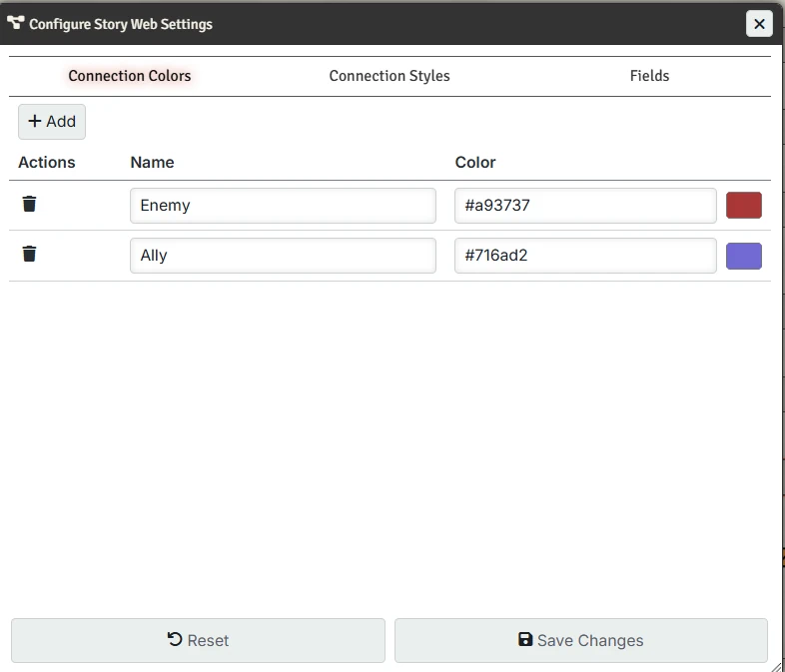
Task: Click the Color column header
Action: (x=475, y=162)
